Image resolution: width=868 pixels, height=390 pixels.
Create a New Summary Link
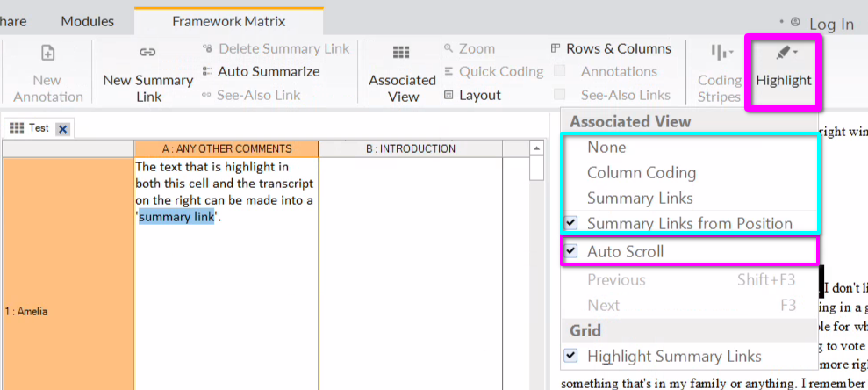147,54
